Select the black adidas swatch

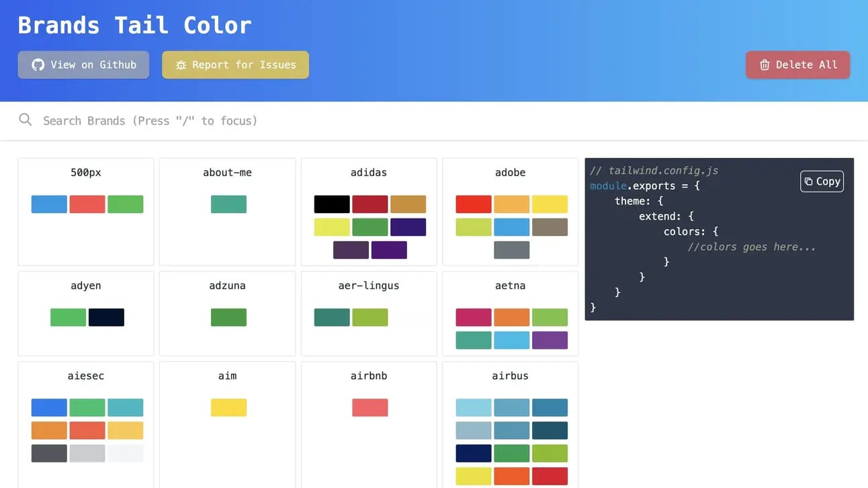click(332, 204)
